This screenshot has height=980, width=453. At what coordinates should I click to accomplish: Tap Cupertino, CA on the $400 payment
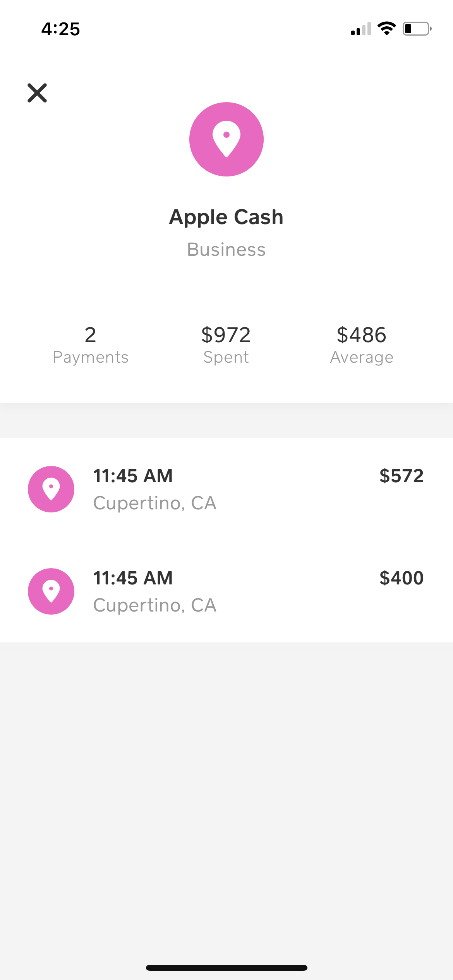coord(155,605)
